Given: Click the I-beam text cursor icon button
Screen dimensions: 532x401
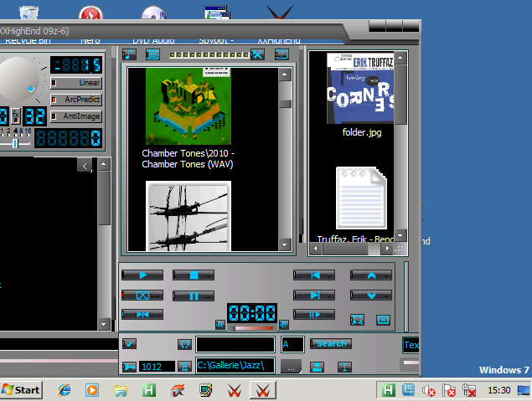Looking at the screenshot, I should pyautogui.click(x=344, y=367).
